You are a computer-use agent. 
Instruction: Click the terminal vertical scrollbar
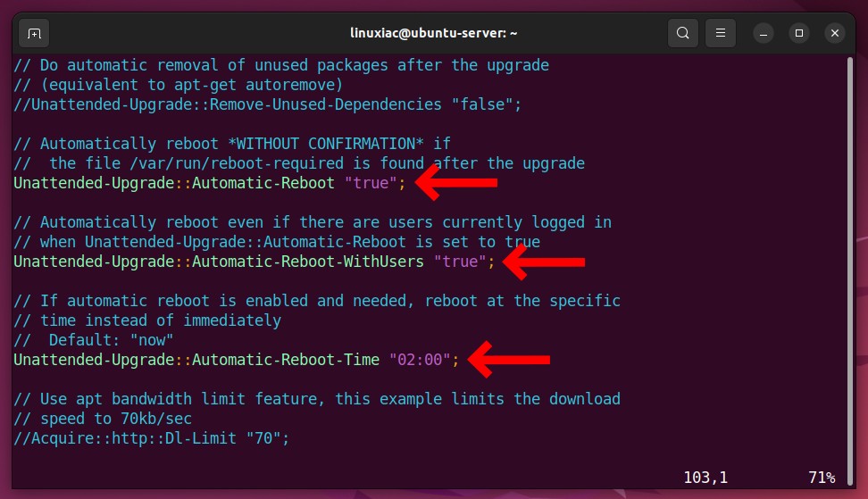[850, 271]
